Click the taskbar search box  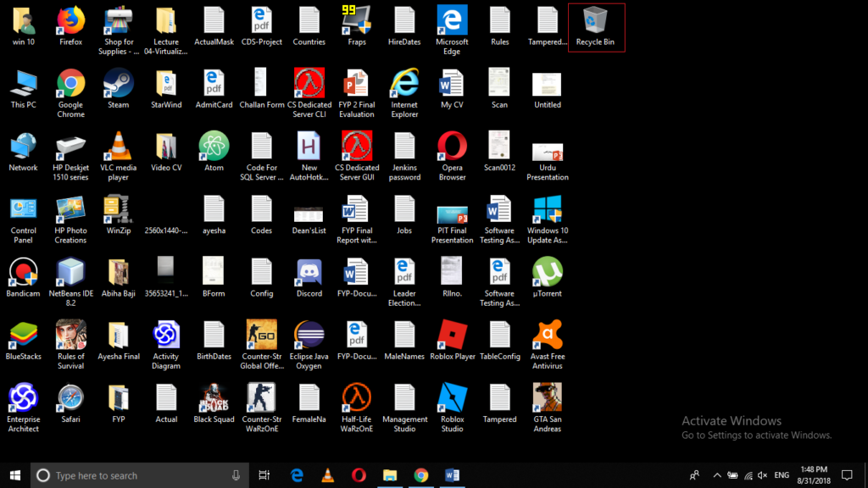[x=140, y=475]
